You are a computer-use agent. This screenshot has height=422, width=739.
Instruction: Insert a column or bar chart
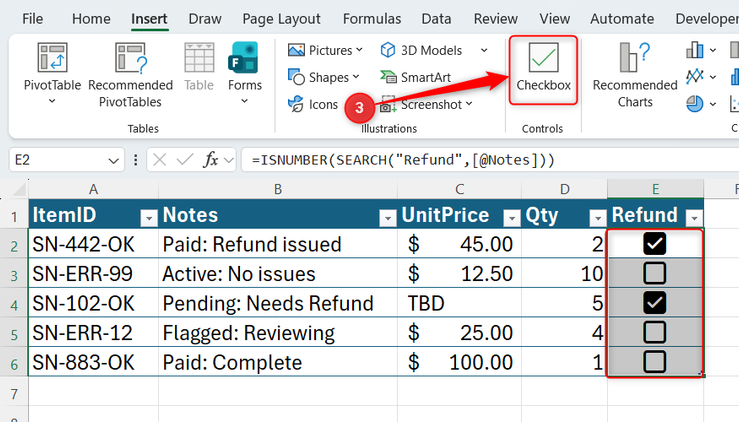tap(695, 50)
